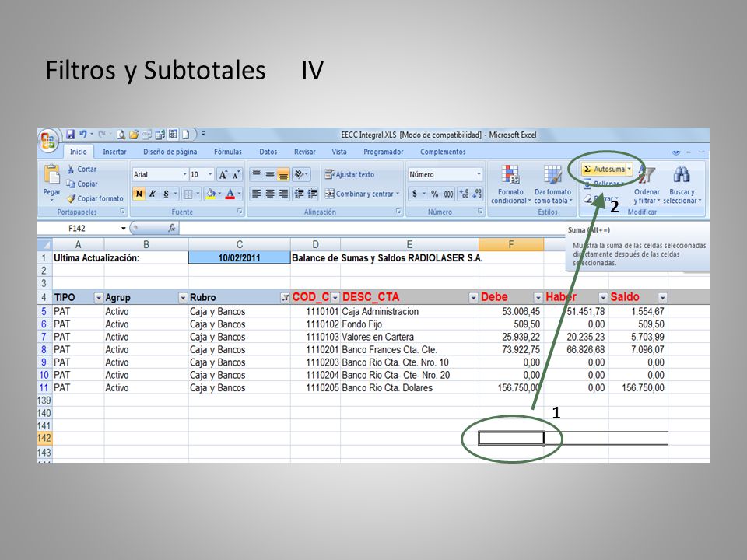Open a file using the folder icon
This screenshot has width=747, height=560.
pyautogui.click(x=134, y=135)
